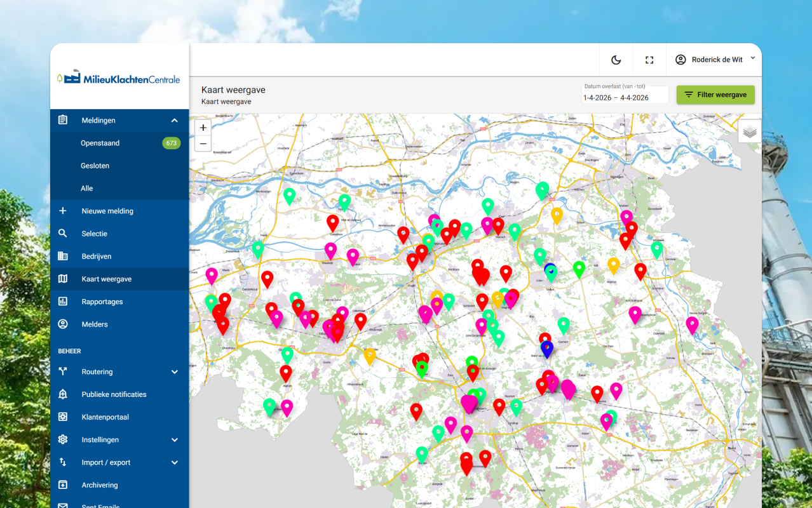812x508 pixels.
Task: Expand the Instellingen submenu
Action: 175,439
